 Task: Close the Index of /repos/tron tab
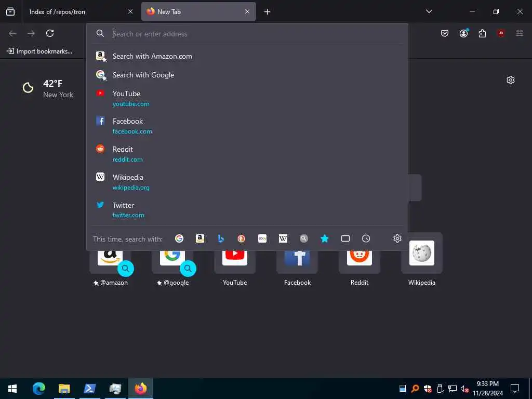click(130, 11)
